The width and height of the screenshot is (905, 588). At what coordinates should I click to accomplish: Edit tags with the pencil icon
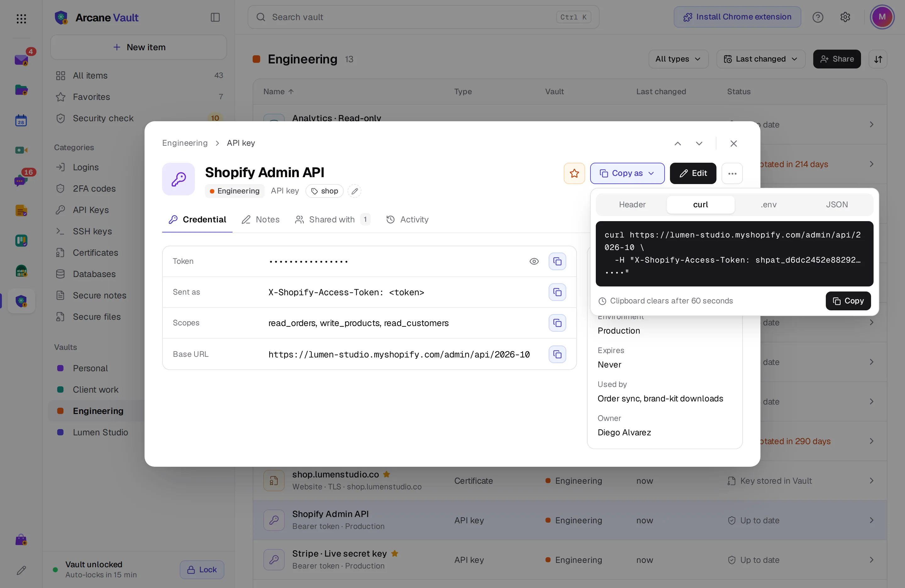tap(354, 191)
